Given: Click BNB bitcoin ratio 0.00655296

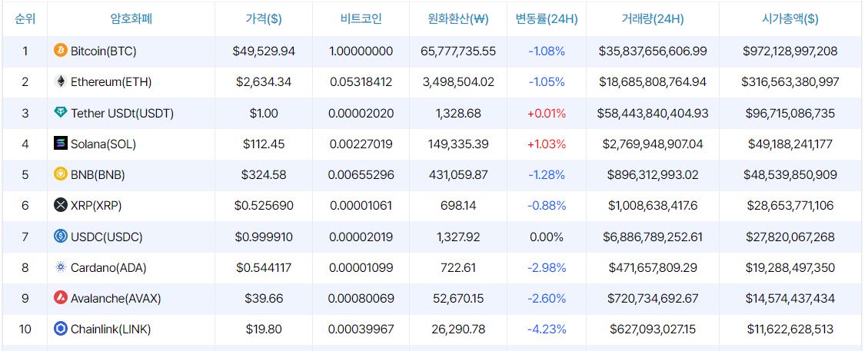Looking at the screenshot, I should point(361,174).
